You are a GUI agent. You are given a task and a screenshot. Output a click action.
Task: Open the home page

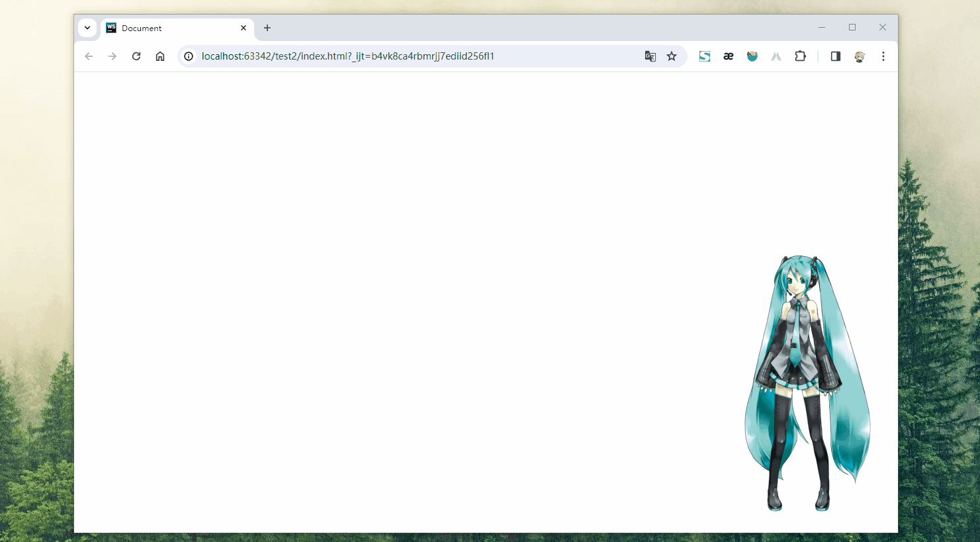pyautogui.click(x=160, y=56)
